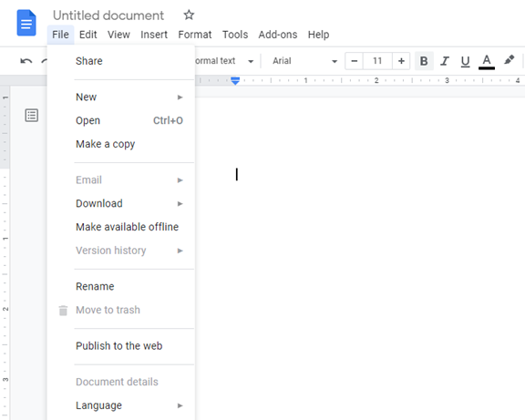Close the File menu tab
The height and width of the screenshot is (420, 525).
pos(60,35)
